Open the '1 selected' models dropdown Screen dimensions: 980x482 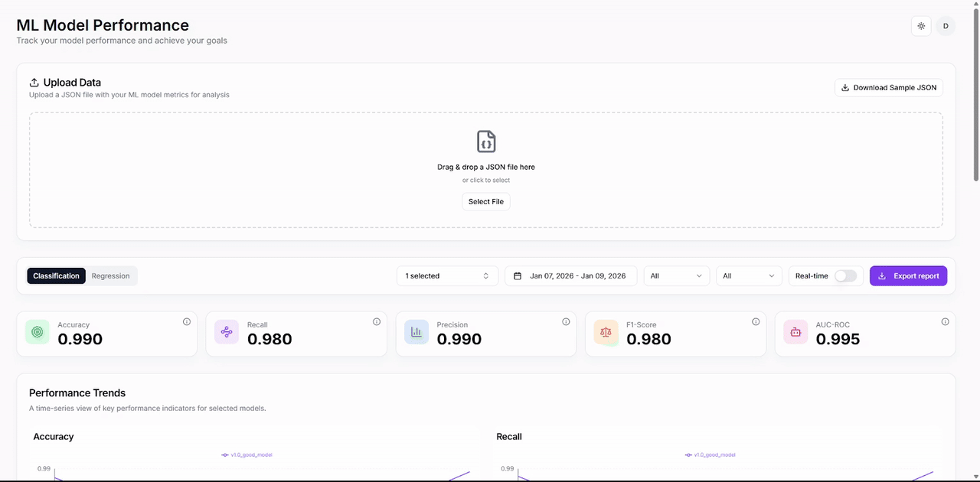[447, 275]
